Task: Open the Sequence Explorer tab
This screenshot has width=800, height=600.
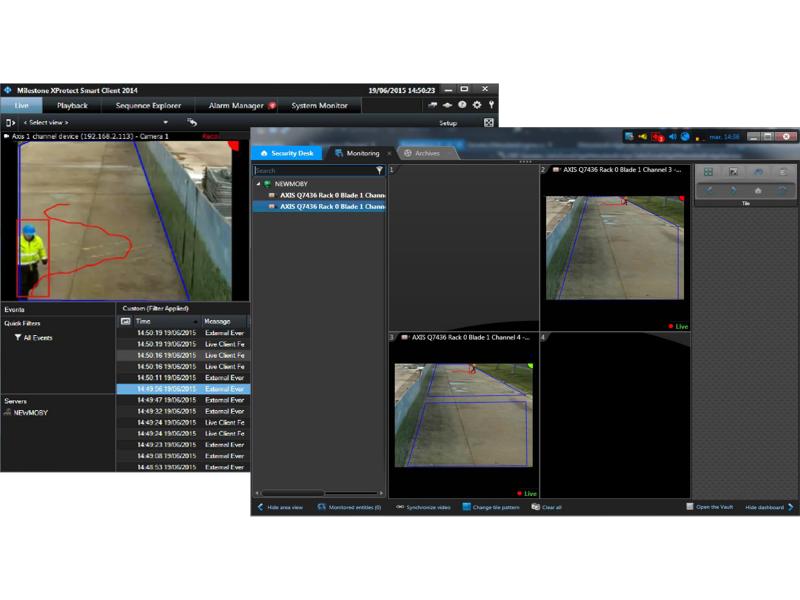Action: pyautogui.click(x=148, y=106)
